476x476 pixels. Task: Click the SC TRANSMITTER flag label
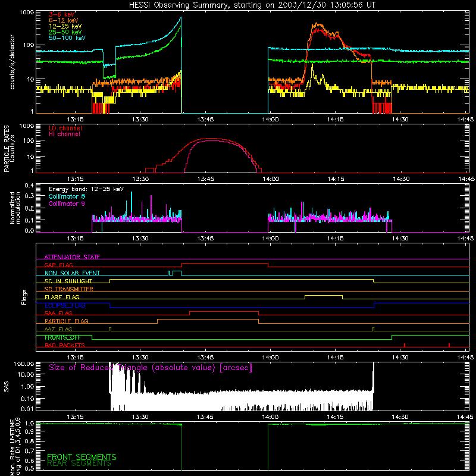69,289
